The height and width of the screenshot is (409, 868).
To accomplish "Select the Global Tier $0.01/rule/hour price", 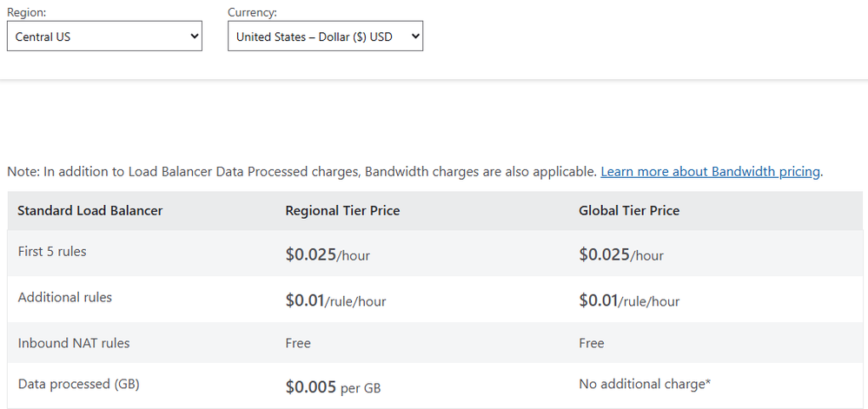I will click(629, 300).
